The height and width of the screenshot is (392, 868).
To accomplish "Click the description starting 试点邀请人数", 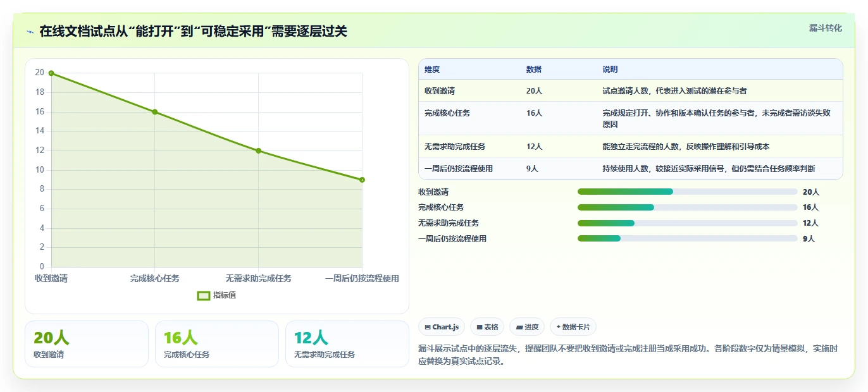I will 674,91.
